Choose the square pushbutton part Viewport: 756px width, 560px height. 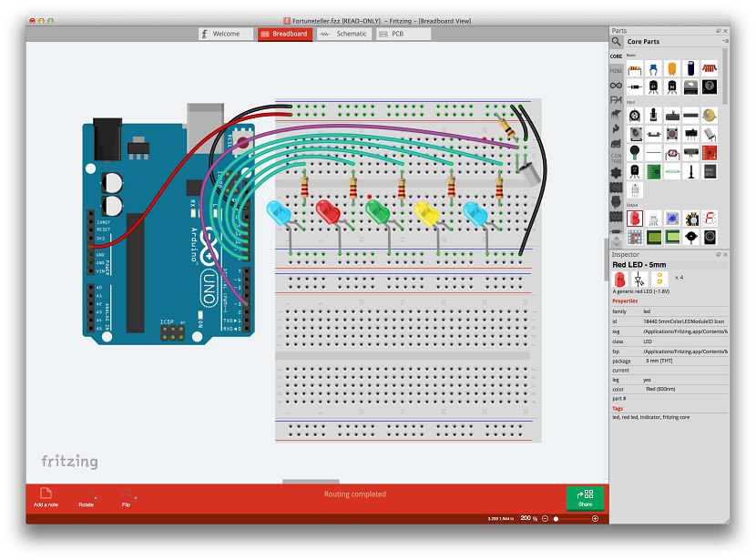tap(671, 134)
